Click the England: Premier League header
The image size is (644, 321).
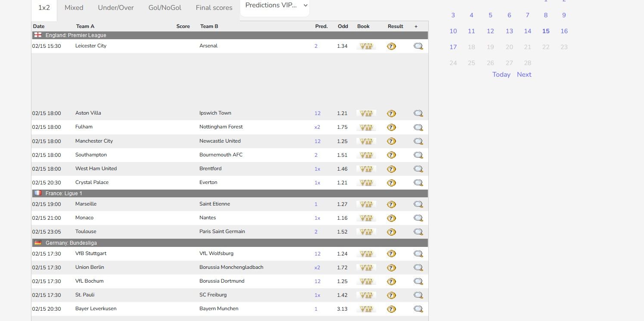click(230, 35)
